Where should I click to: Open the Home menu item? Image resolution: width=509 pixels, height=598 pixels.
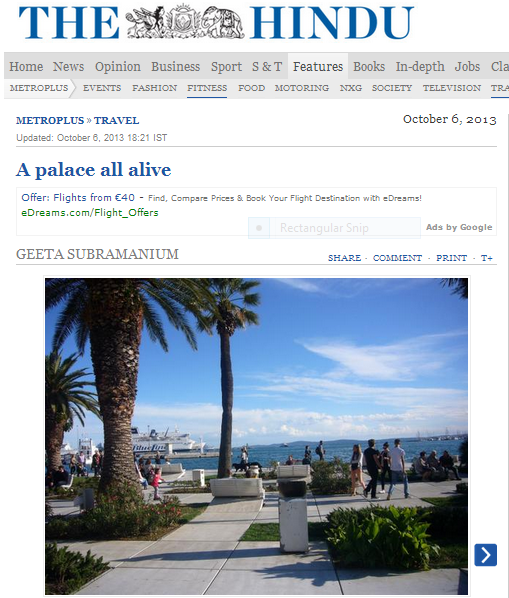click(x=26, y=66)
